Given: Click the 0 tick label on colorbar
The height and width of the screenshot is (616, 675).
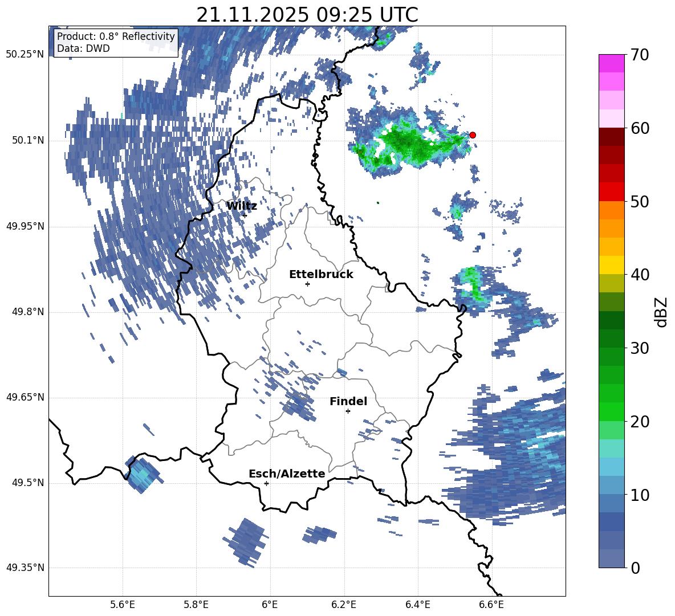Looking at the screenshot, I should [x=635, y=568].
